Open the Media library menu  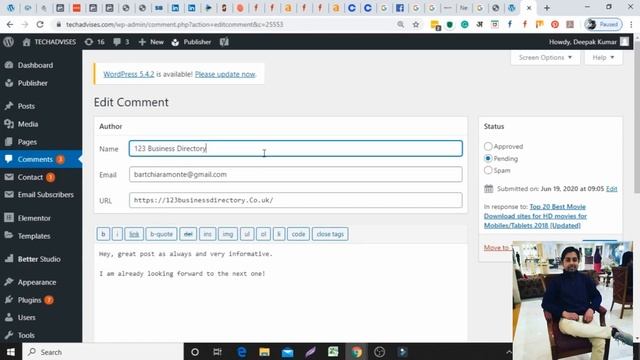(x=28, y=124)
